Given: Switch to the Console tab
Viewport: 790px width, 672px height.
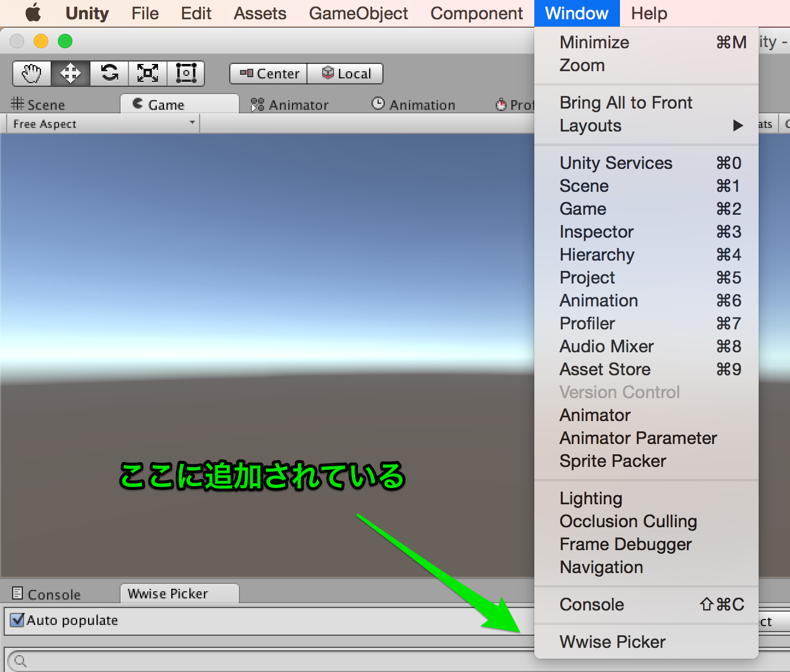Looking at the screenshot, I should [46, 594].
